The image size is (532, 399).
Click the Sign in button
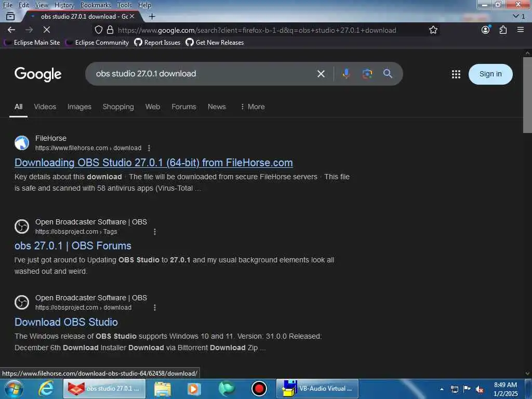click(490, 74)
